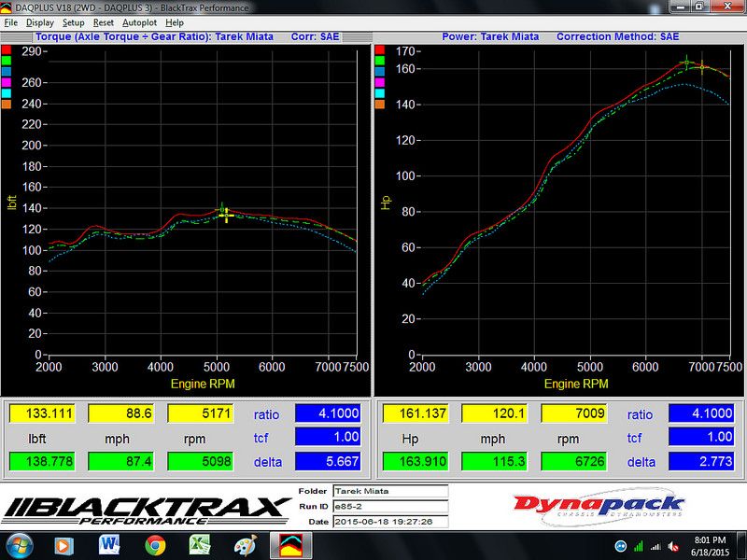Select the red swatch on the torque graph
The width and height of the screenshot is (747, 560).
(x=6, y=49)
